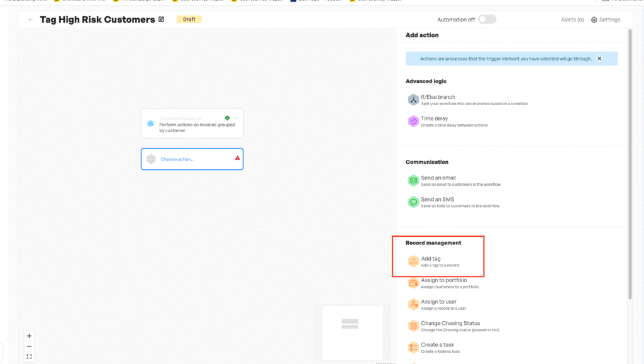Edit workflow title with pencil icon

(x=162, y=20)
